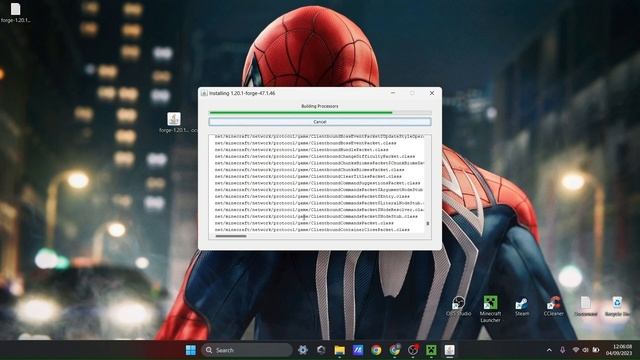Show hidden system tray icons
Viewport: 640px width, 360px height.
549,350
